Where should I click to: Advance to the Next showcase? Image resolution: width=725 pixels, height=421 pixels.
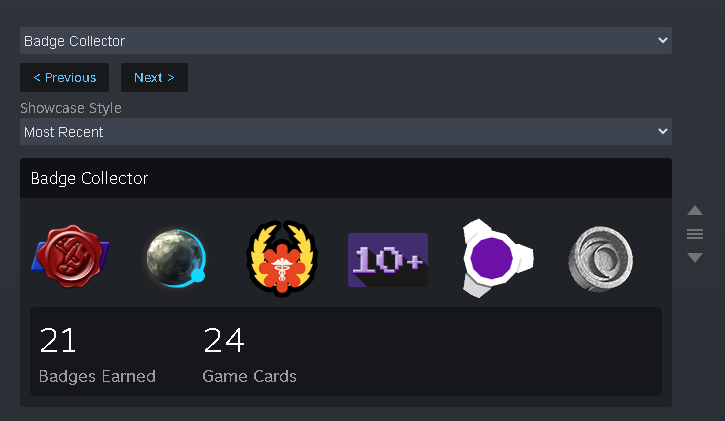[154, 78]
